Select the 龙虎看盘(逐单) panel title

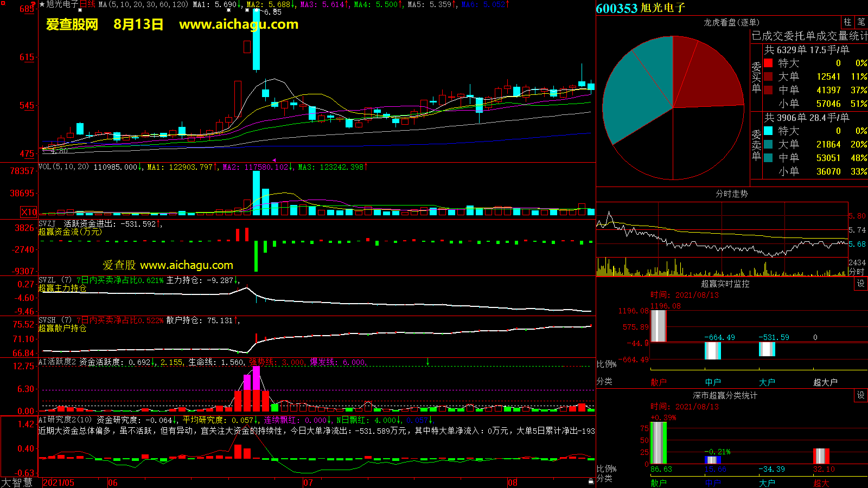pyautogui.click(x=731, y=22)
